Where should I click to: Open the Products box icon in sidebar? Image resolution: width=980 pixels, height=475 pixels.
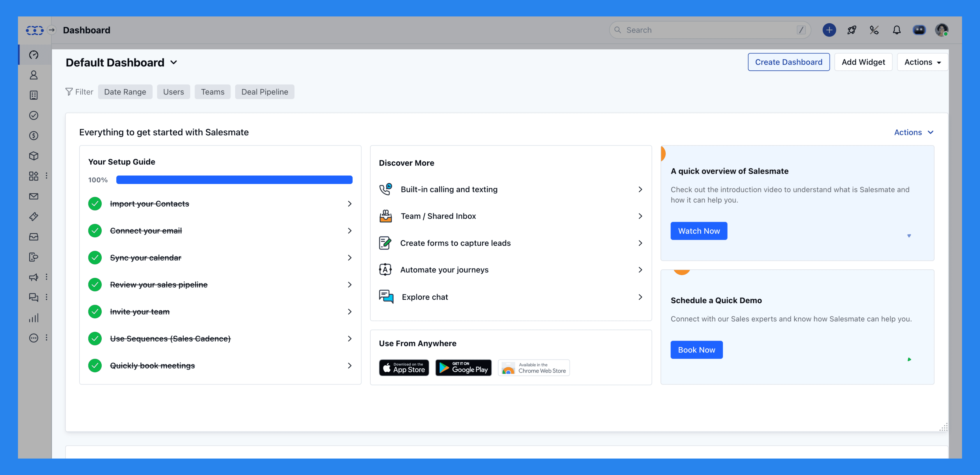click(34, 156)
